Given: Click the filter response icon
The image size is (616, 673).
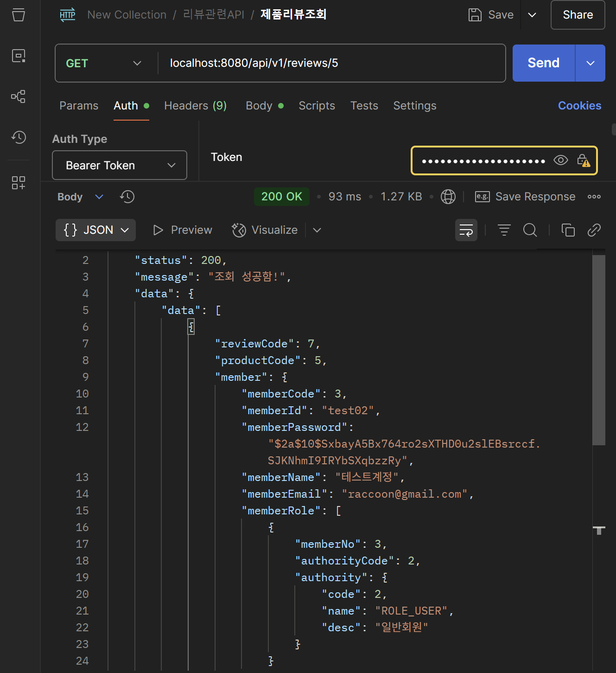Looking at the screenshot, I should pyautogui.click(x=504, y=230).
